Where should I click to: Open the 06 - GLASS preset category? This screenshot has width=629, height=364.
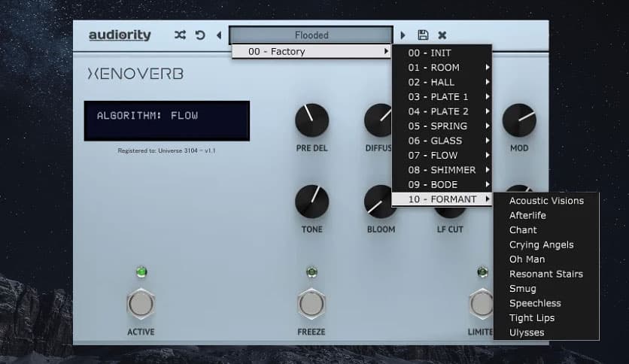[442, 141]
